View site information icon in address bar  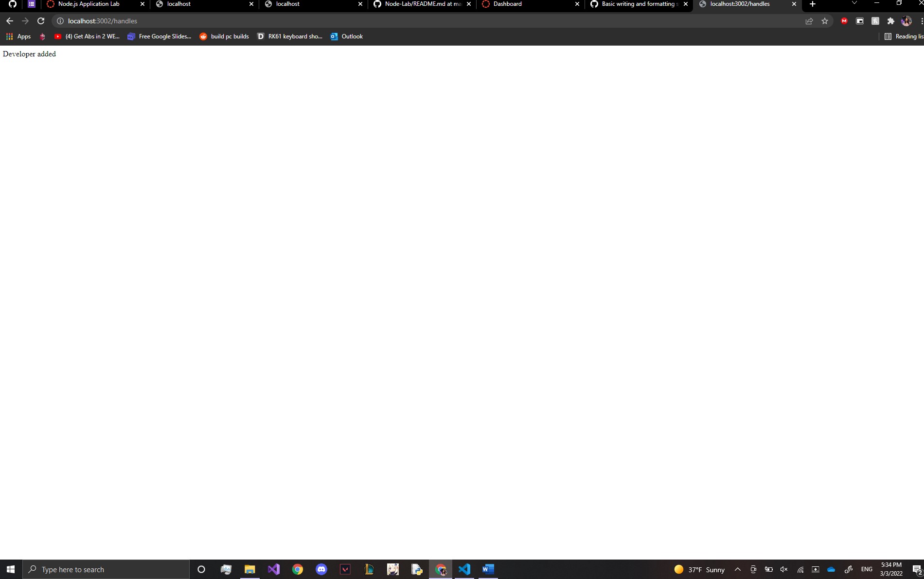60,21
